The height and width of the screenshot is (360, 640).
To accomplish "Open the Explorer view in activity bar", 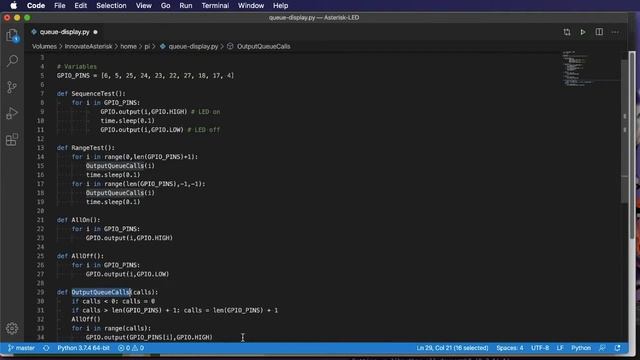I will coord(12,36).
